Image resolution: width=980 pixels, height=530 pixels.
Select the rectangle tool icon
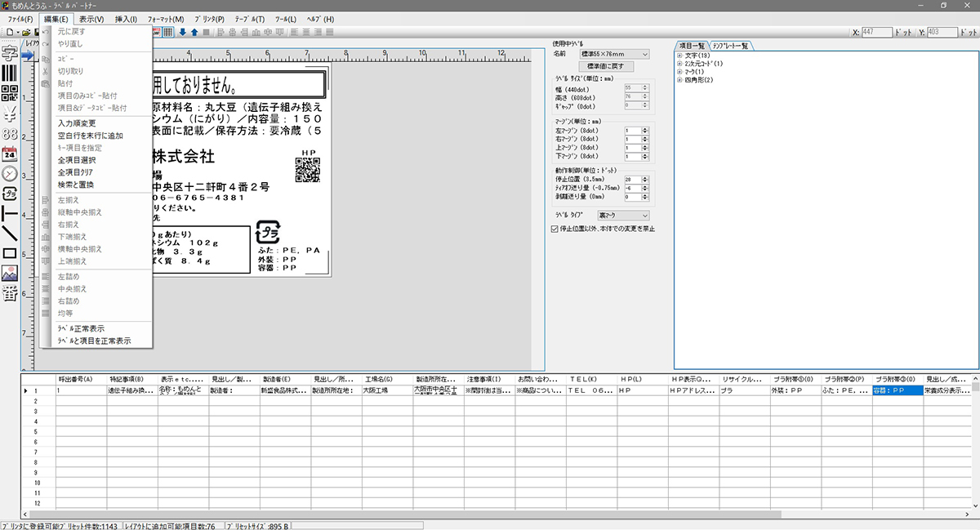coord(10,253)
